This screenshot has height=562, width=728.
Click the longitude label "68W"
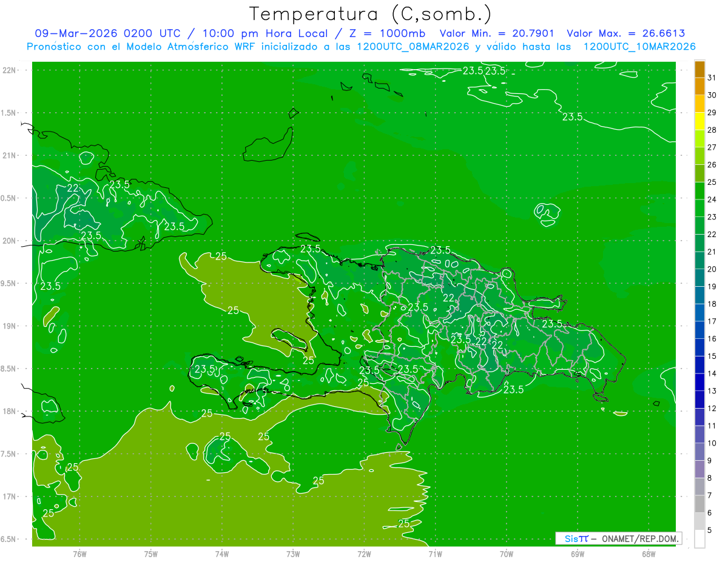point(649,554)
